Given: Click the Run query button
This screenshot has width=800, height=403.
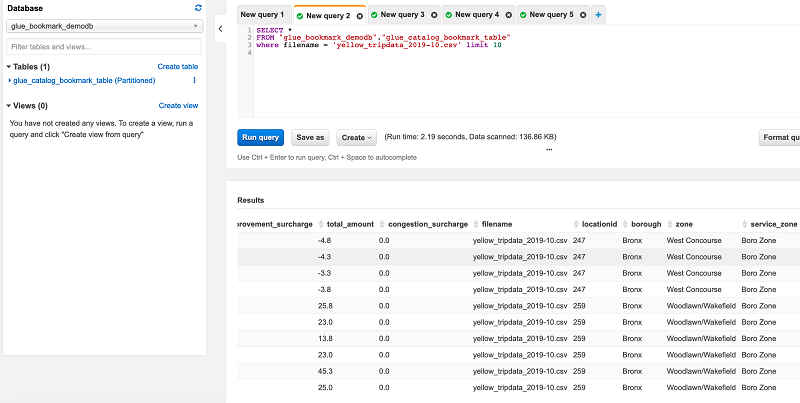Looking at the screenshot, I should point(260,137).
